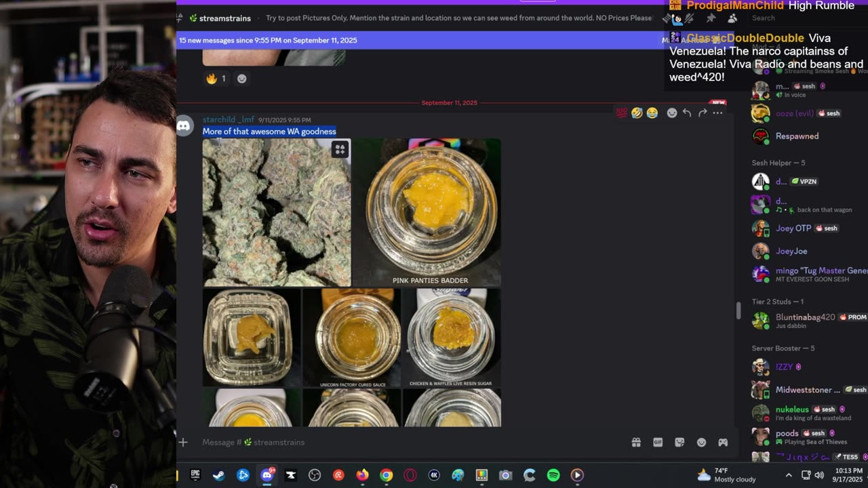
Task: Show hidden system tray icons
Action: [x=789, y=475]
